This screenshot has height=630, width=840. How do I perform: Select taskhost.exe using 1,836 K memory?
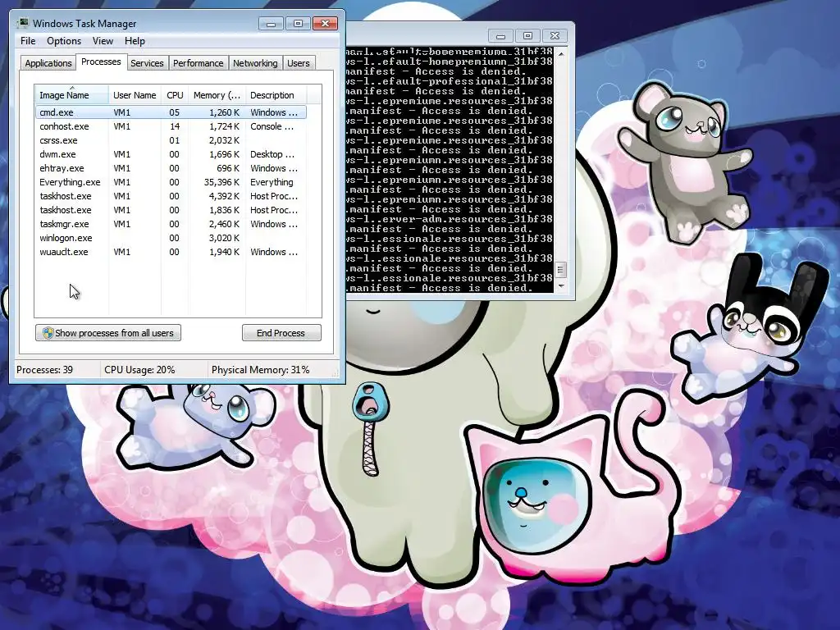(171, 210)
